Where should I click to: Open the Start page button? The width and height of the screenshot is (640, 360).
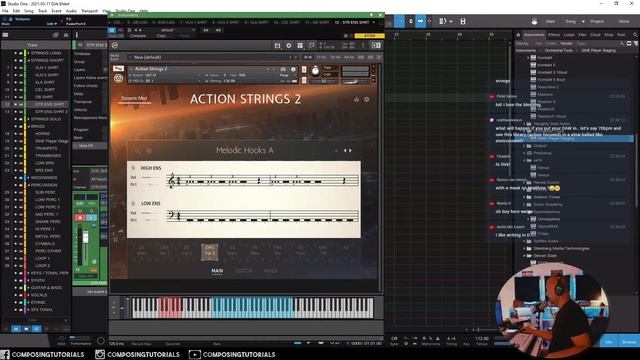pyautogui.click(x=550, y=21)
